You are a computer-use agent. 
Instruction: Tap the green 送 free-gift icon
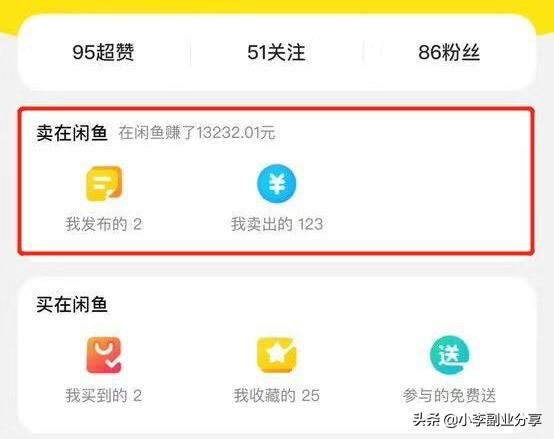449,355
